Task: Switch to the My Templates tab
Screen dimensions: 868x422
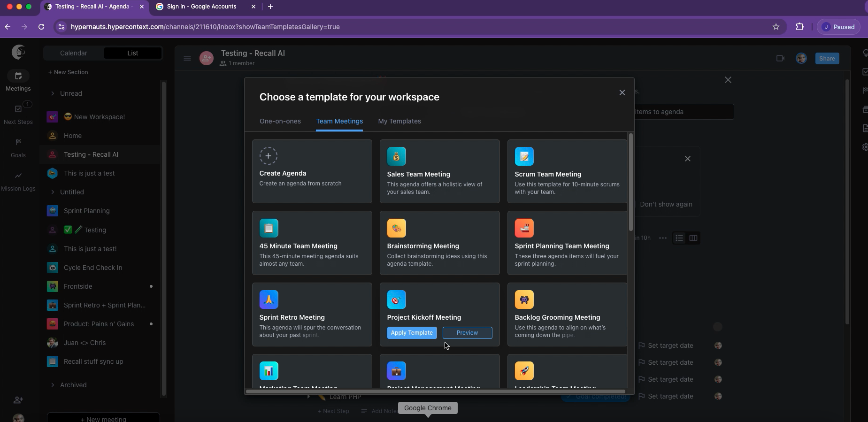Action: pos(399,121)
